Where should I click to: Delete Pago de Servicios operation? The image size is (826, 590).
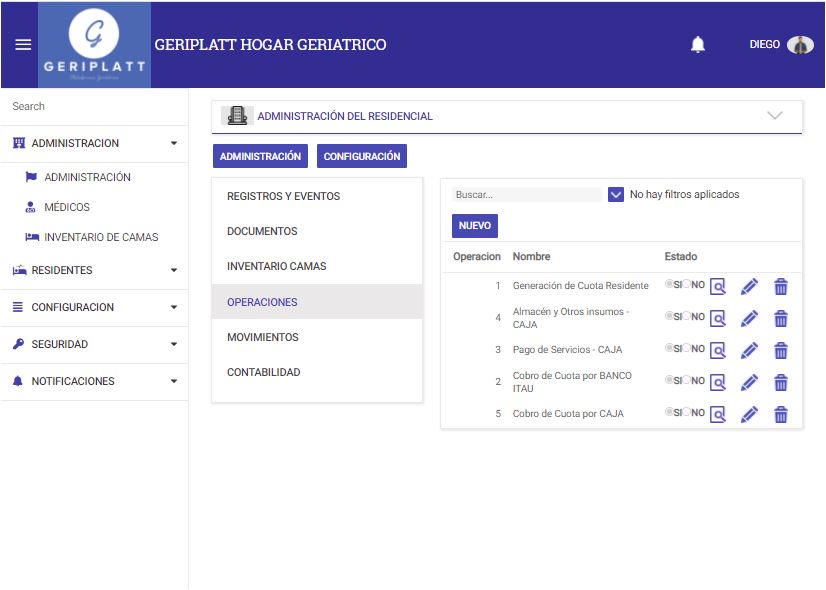781,350
